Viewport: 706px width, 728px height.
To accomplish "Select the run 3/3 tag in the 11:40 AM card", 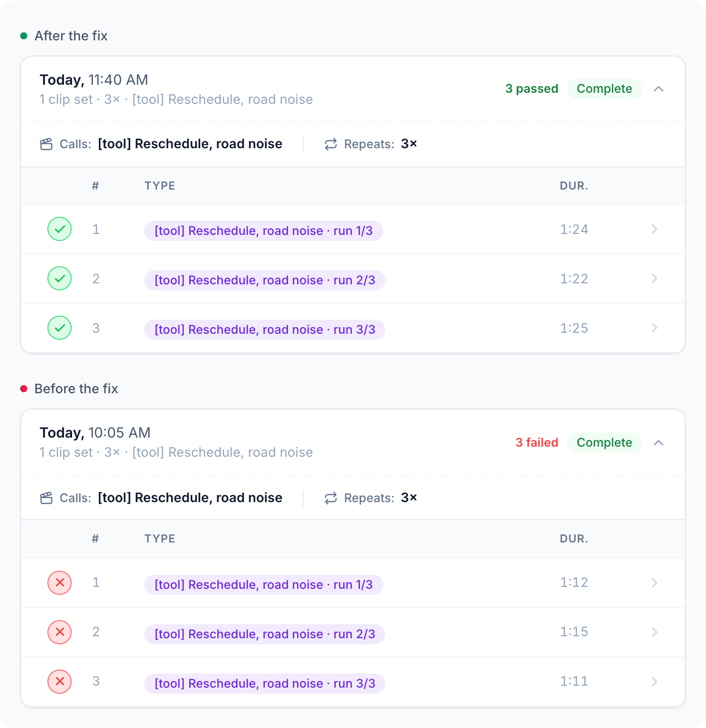I will (x=265, y=330).
